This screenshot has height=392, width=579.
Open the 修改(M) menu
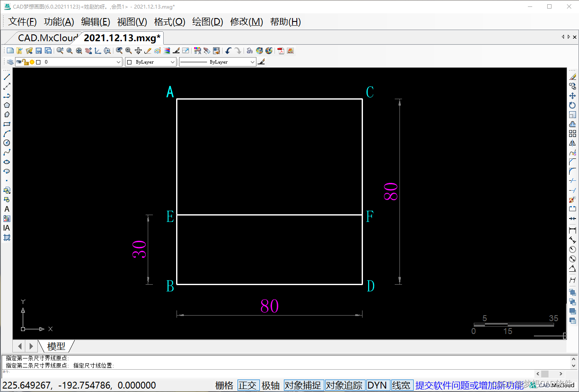pos(247,21)
